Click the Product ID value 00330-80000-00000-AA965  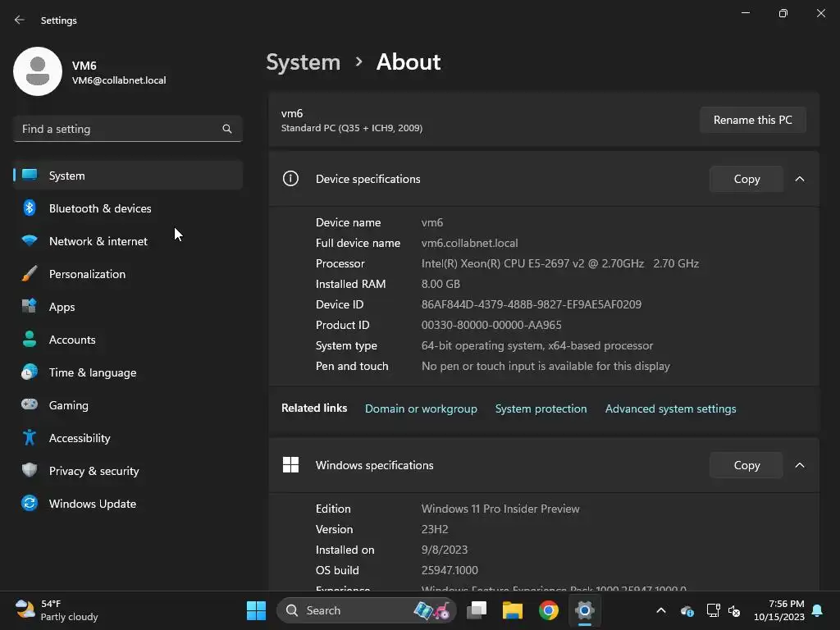(491, 325)
